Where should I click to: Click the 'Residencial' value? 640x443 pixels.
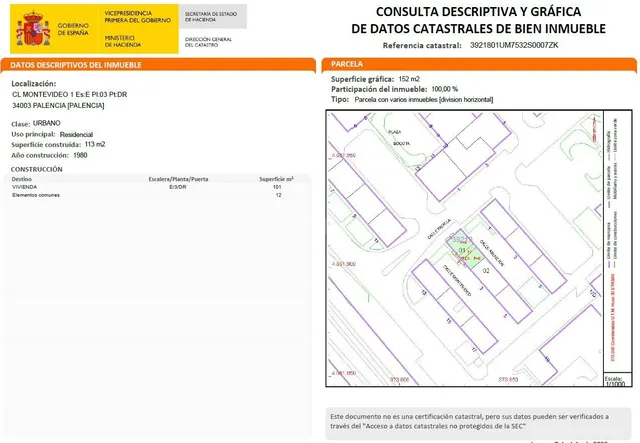pyautogui.click(x=76, y=134)
